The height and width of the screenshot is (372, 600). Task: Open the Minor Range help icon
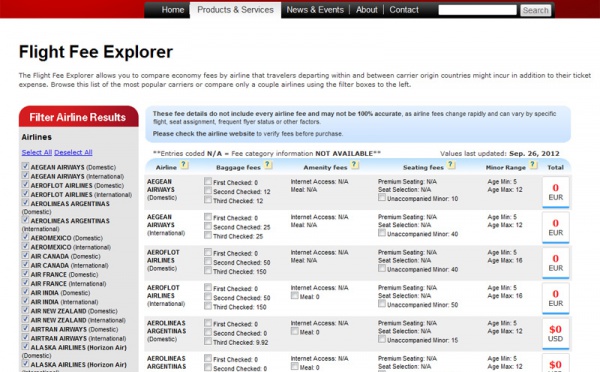pos(533,165)
